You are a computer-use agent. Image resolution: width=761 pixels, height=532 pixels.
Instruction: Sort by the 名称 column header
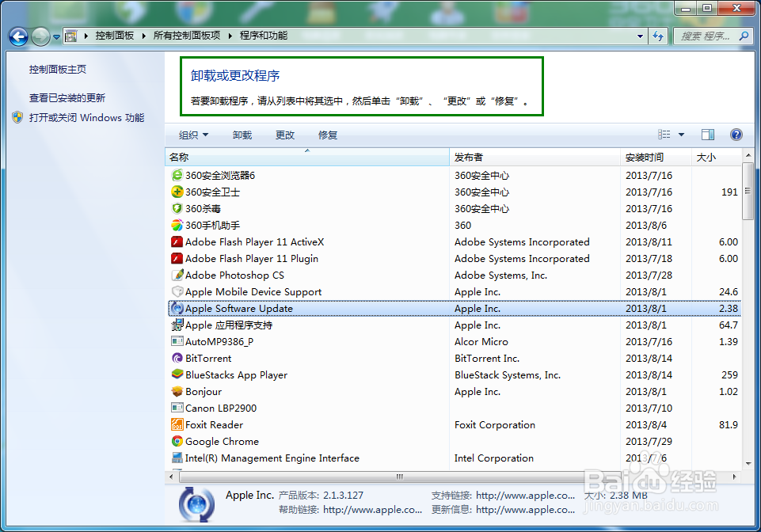pyautogui.click(x=307, y=157)
